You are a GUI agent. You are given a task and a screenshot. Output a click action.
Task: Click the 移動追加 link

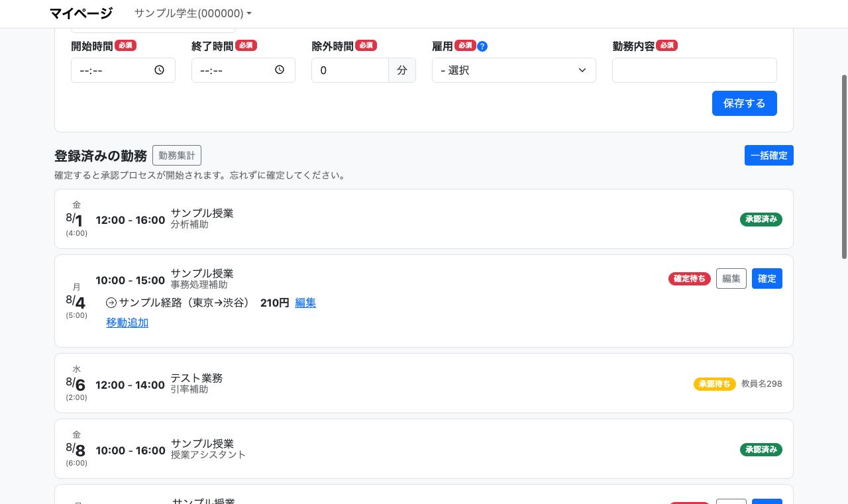(x=127, y=323)
